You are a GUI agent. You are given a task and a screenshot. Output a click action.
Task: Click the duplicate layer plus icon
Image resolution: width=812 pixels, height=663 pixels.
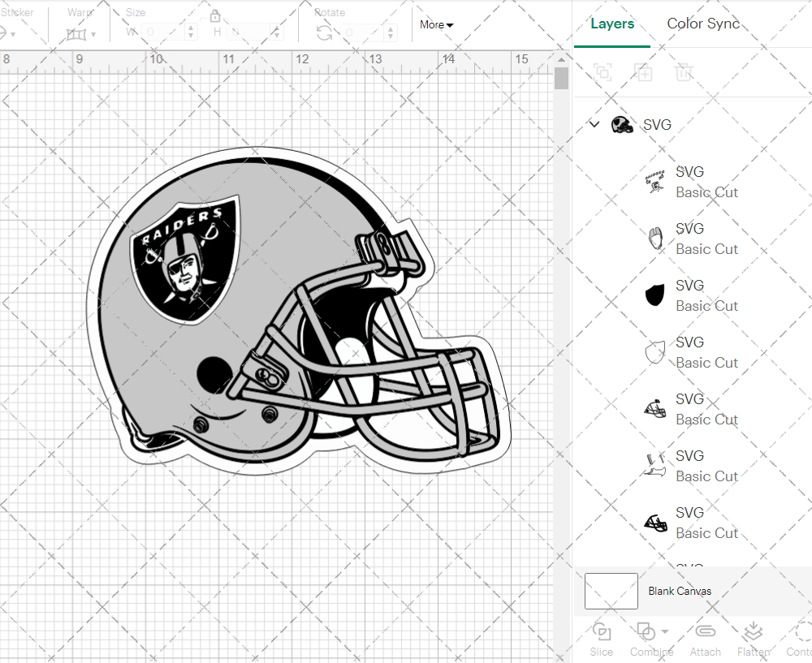click(x=644, y=72)
